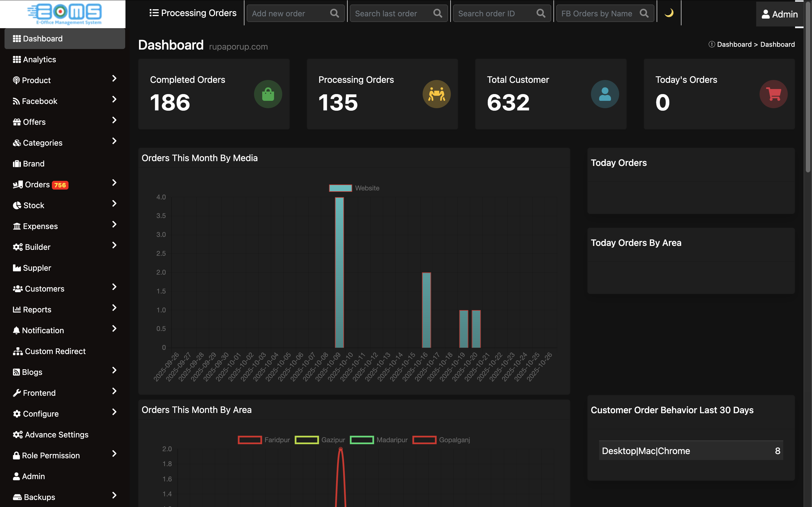Viewport: 812px width, 507px height.
Task: Toggle the Website legend on the media chart
Action: (x=354, y=188)
